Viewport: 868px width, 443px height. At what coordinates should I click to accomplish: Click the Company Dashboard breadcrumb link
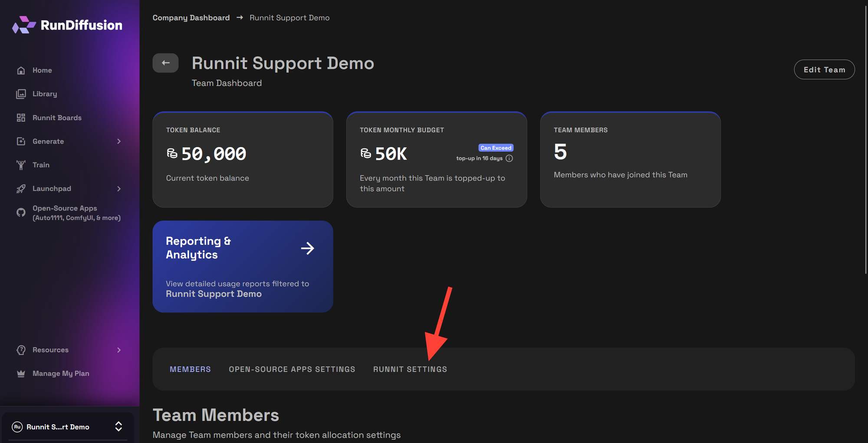(191, 18)
